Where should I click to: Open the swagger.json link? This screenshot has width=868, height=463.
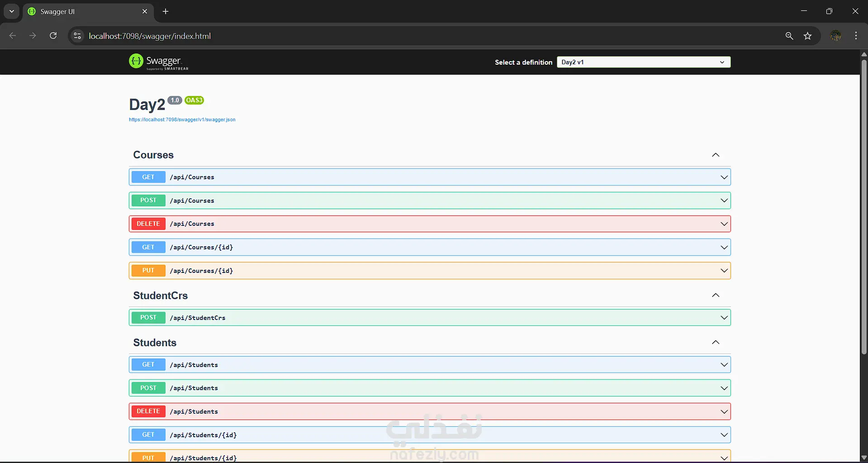tap(182, 119)
